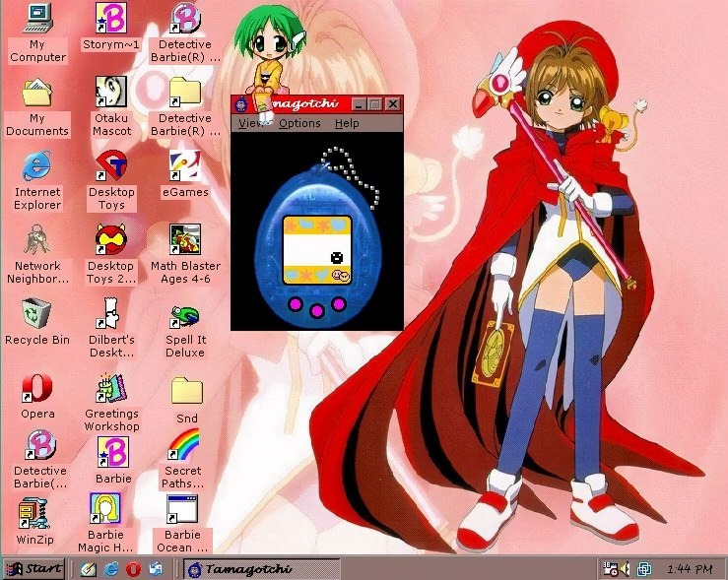This screenshot has width=728, height=580.
Task: Click the fourth quick launch icon after Opera
Action: point(155,569)
